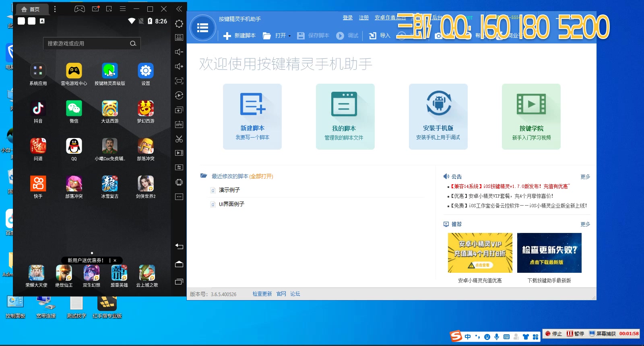Viewport: 644px width, 346px height.
Task: Open the 按键学院 card
Action: [x=531, y=117]
